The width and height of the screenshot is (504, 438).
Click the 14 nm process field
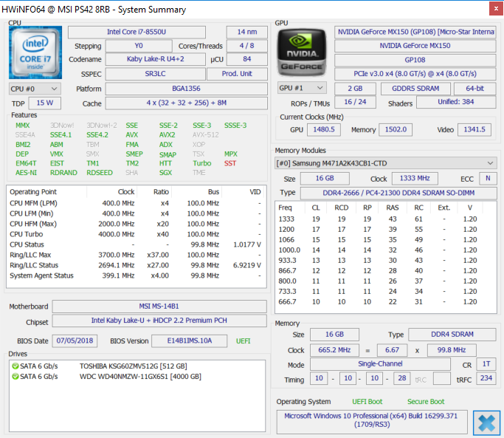[x=247, y=32]
